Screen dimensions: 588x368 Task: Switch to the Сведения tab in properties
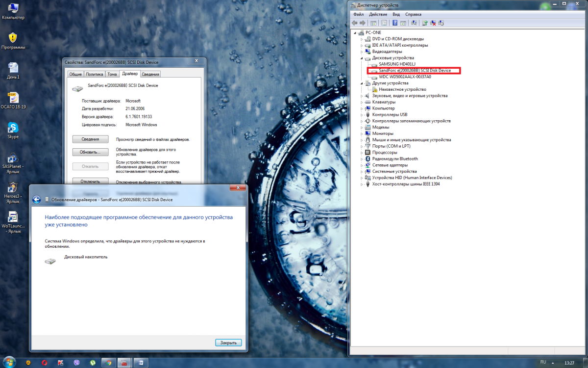[x=150, y=74]
